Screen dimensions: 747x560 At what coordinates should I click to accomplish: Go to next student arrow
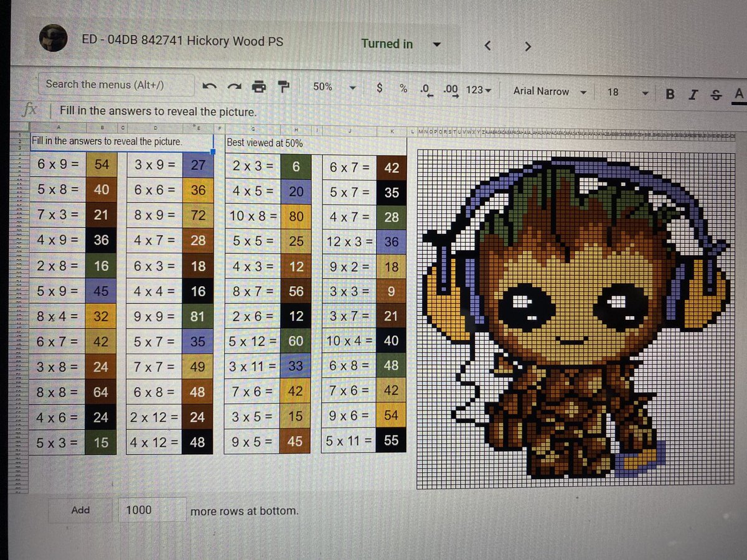click(x=527, y=46)
